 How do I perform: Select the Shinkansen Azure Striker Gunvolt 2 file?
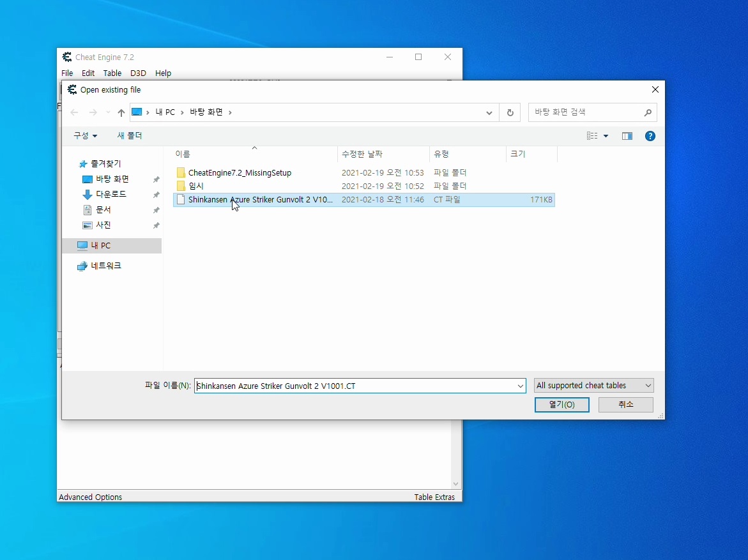click(x=364, y=199)
